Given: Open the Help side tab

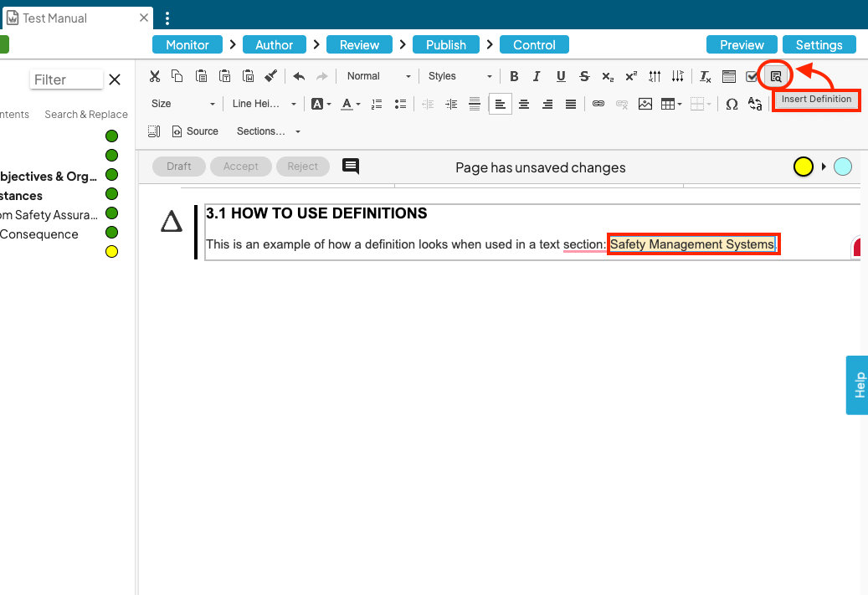Looking at the screenshot, I should 857,385.
